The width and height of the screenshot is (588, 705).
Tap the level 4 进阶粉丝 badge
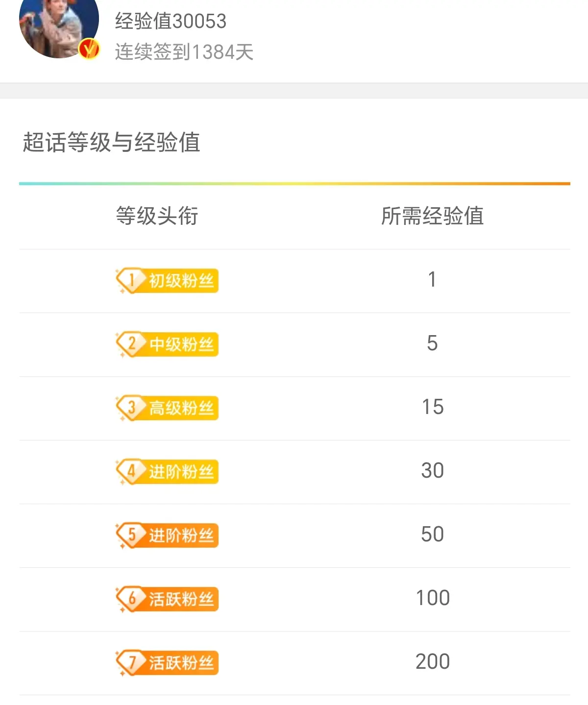coord(167,472)
